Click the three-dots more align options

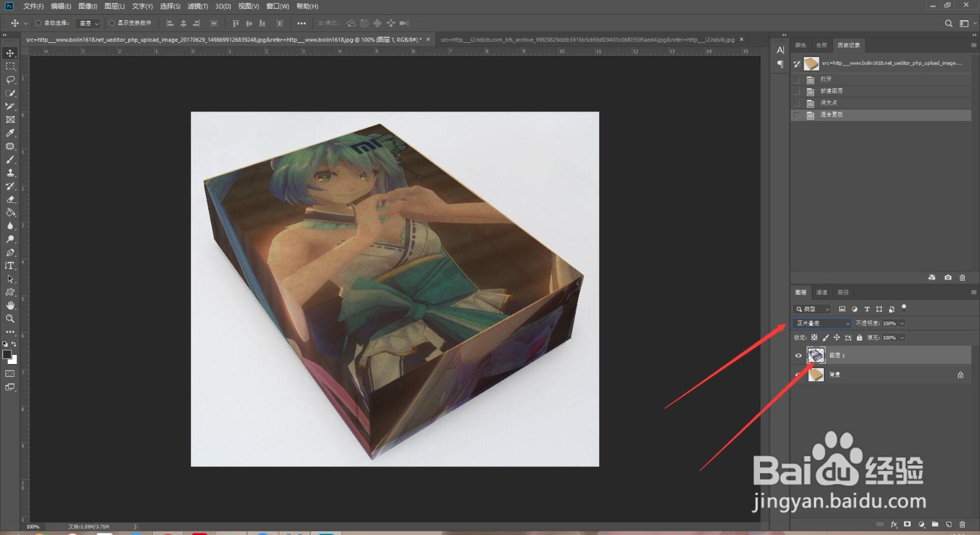pos(301,23)
